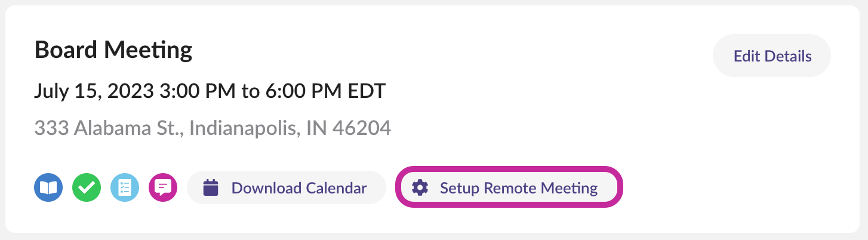
Task: Click the word "Details" on the Edit button
Action: [788, 56]
